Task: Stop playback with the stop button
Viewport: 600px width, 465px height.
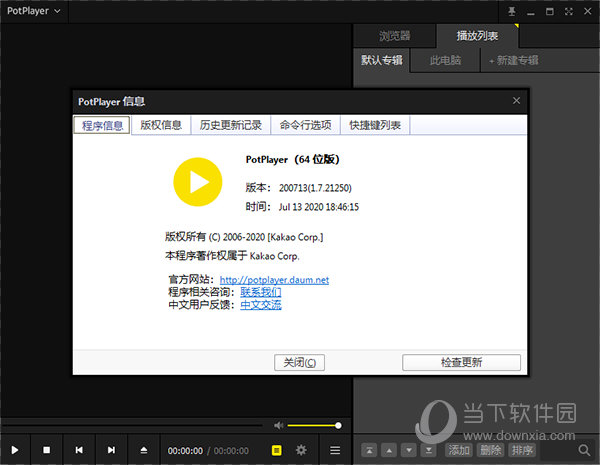Action: click(46, 450)
